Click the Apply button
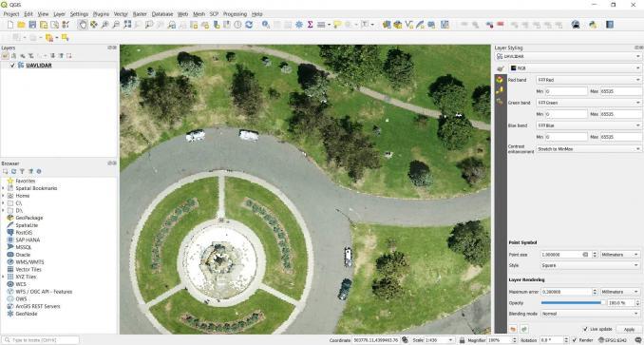 (x=629, y=329)
